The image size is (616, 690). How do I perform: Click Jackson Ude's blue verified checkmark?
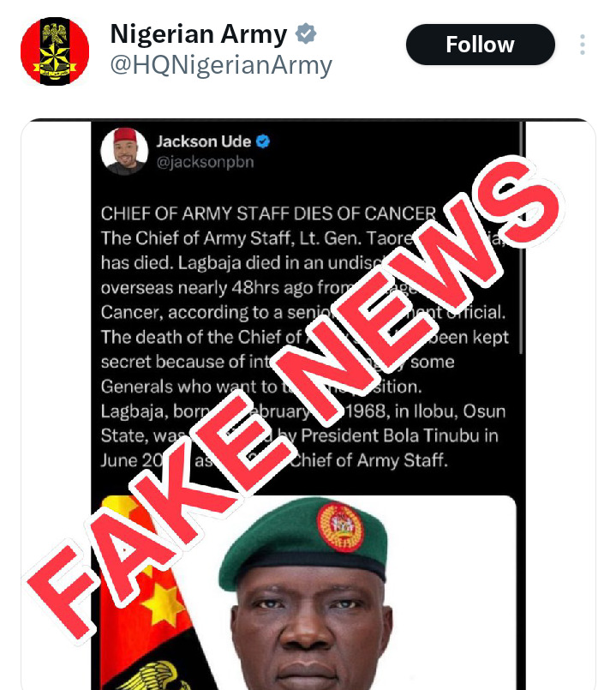pyautogui.click(x=263, y=141)
